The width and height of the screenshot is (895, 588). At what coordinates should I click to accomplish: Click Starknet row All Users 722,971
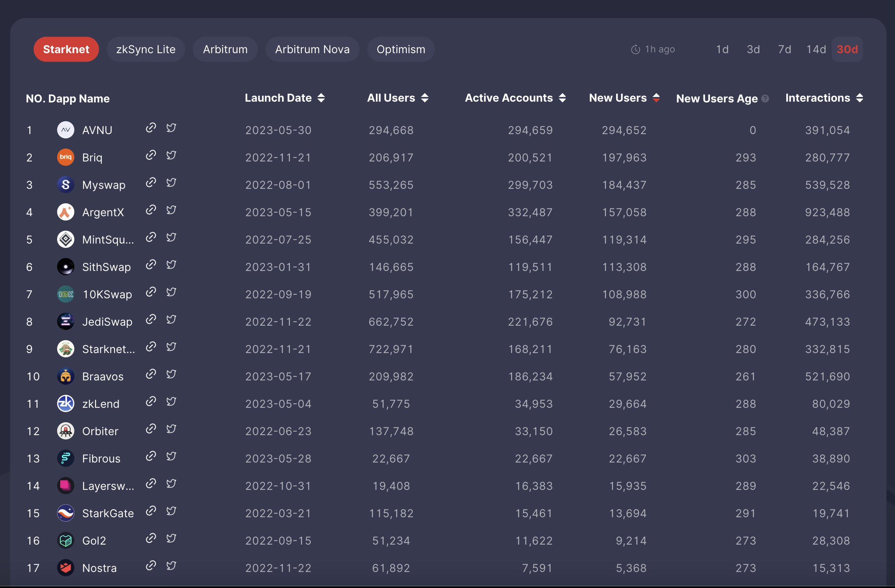[391, 349]
